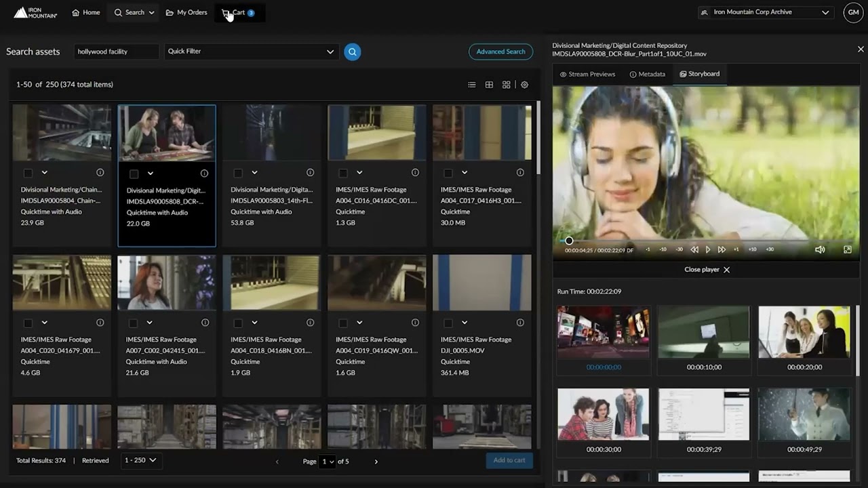Image resolution: width=868 pixels, height=488 pixels.
Task: Go to next results page
Action: (x=376, y=462)
